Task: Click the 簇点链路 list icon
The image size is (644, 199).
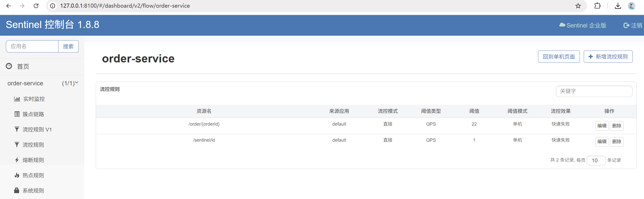Action: pos(17,114)
